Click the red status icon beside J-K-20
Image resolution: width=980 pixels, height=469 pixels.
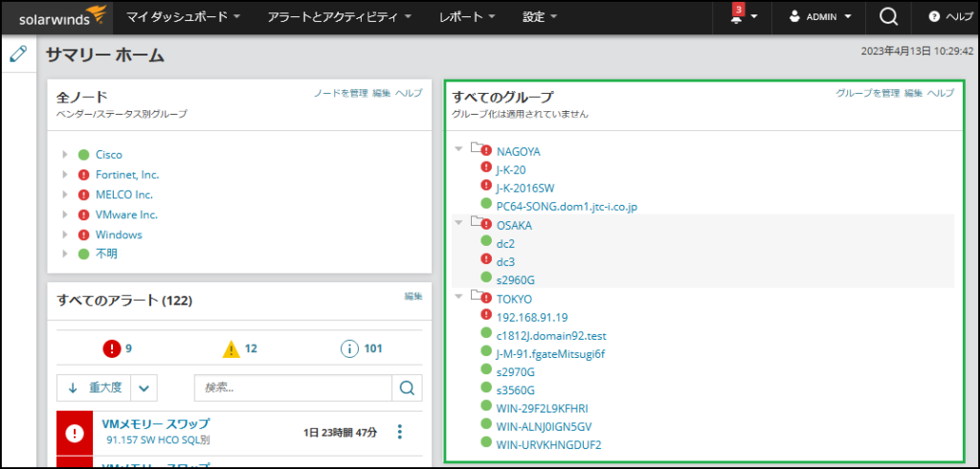486,167
